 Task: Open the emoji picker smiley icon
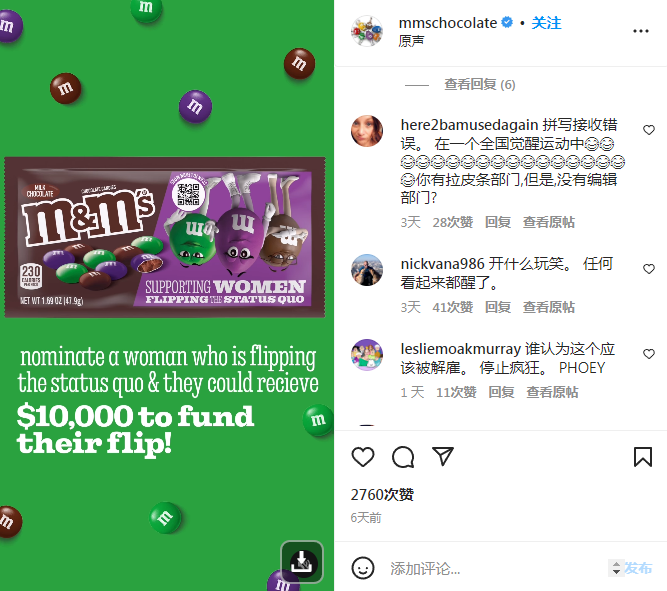tap(363, 568)
